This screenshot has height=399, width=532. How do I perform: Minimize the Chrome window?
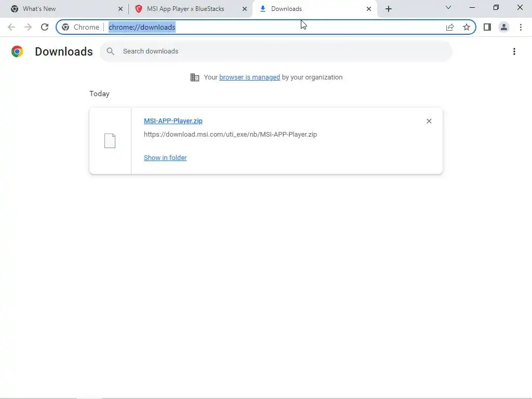[472, 7]
